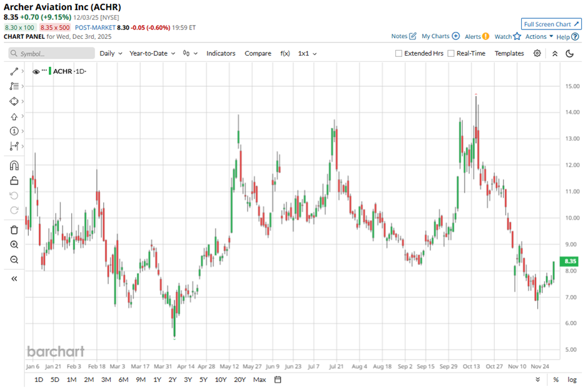Click the Watch star icon

pos(517,36)
